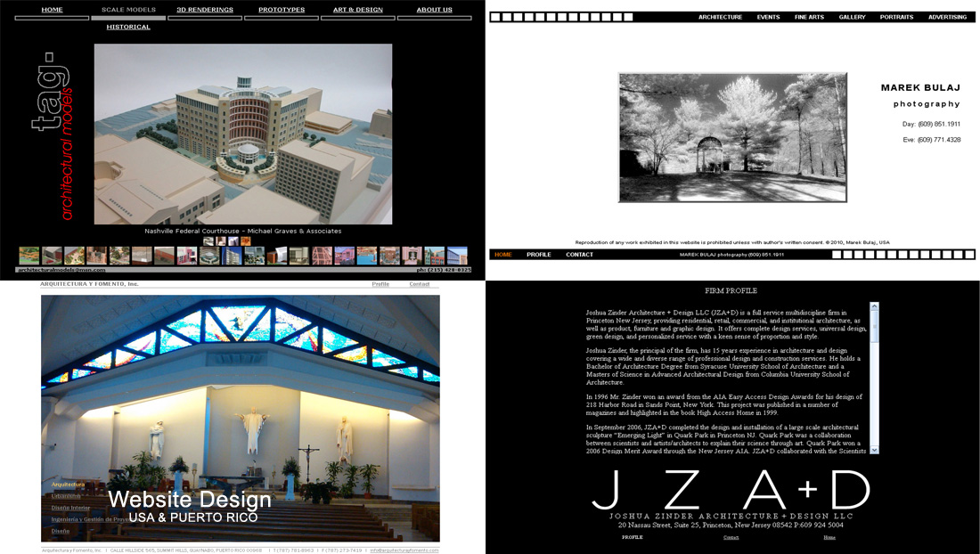980x554 pixels.
Task: Open the ADVERTISING section
Action: click(948, 16)
